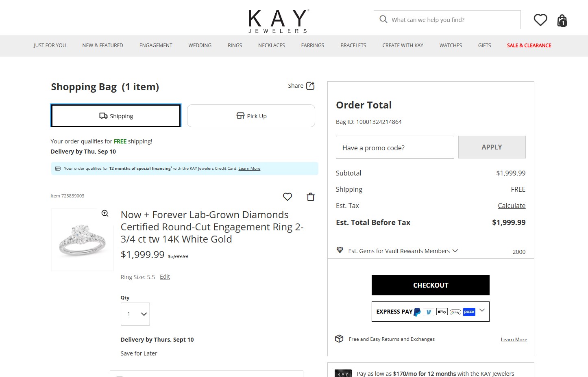Add item 723839003 to favorites
This screenshot has width=588, height=377.
pos(287,197)
